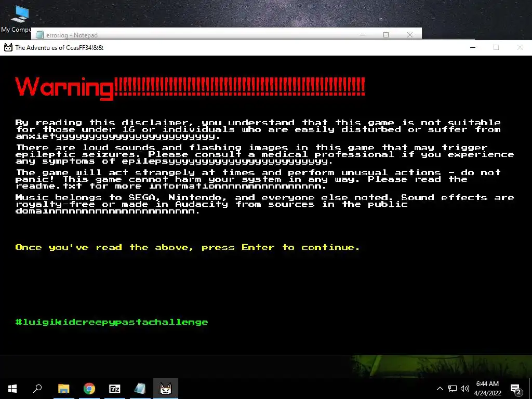The height and width of the screenshot is (399, 532).
Task: Click the game window title text
Action: (x=59, y=47)
